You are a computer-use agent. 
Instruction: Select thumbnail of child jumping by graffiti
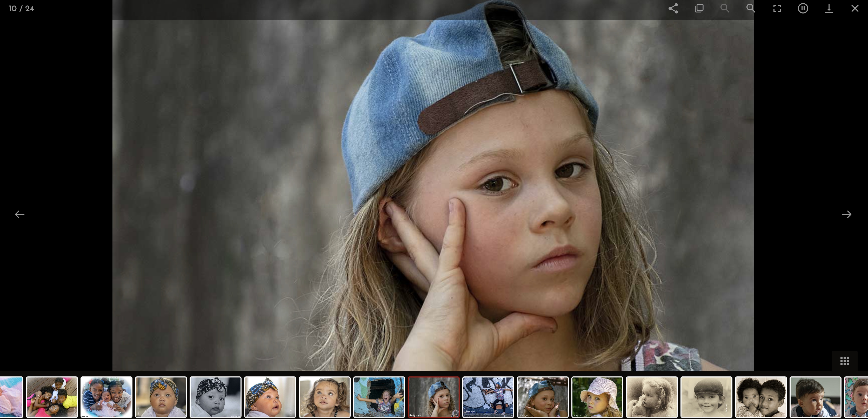tap(488, 397)
